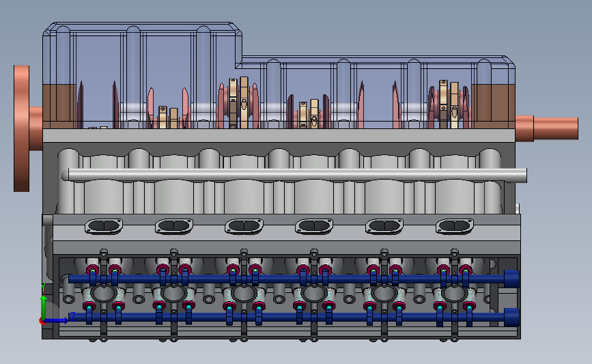Pick the long silver rod across cylinders

click(294, 176)
